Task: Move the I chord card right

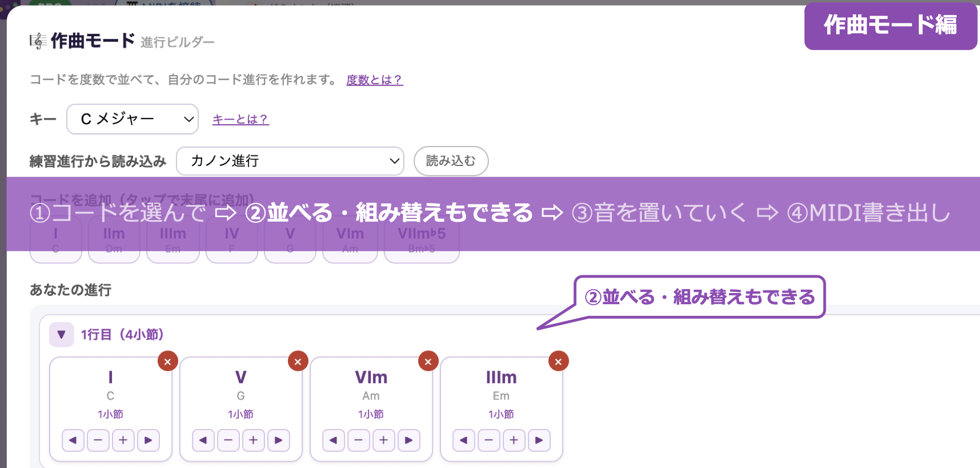Action: pos(148,440)
